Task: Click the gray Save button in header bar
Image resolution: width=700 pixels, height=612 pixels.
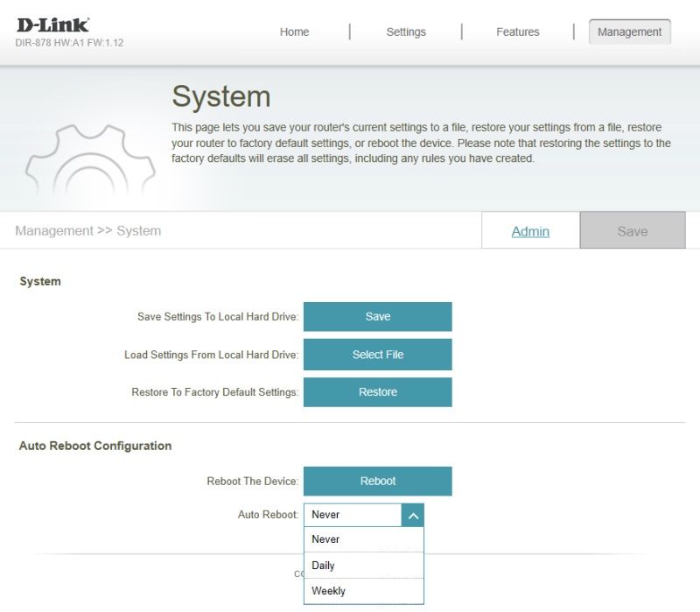Action: 633,230
